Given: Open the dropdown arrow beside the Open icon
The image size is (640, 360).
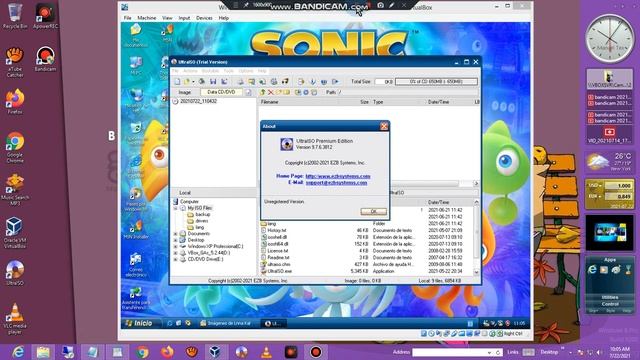Looking at the screenshot, I should tap(193, 82).
